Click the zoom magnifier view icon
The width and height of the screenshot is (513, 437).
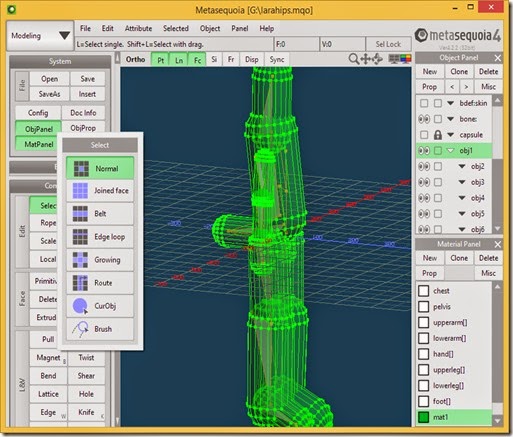(354, 59)
